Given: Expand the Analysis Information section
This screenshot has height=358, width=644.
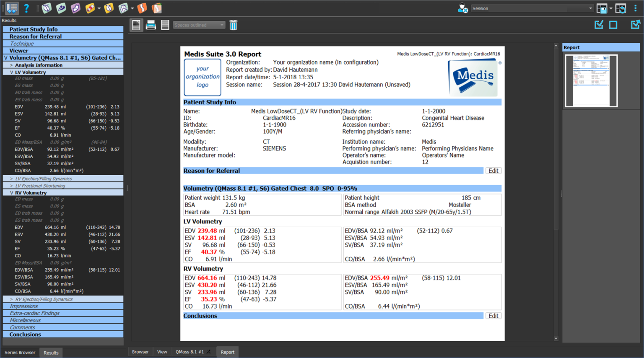Looking at the screenshot, I should 11,65.
